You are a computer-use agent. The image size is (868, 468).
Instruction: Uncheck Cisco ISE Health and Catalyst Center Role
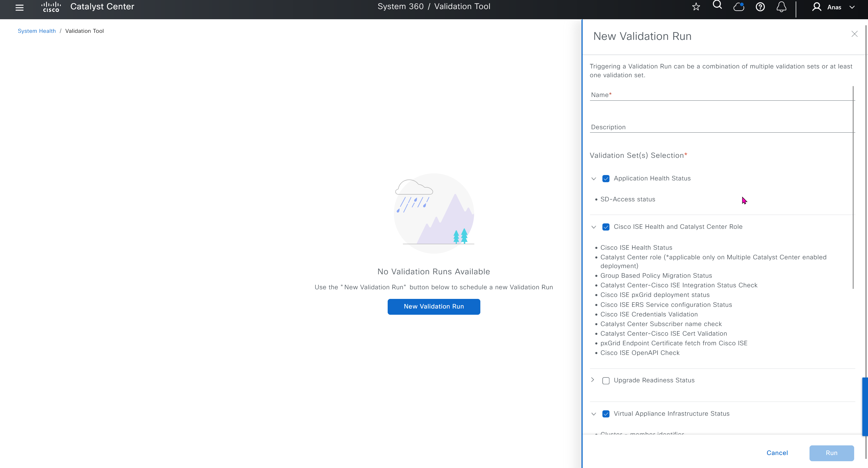click(606, 227)
